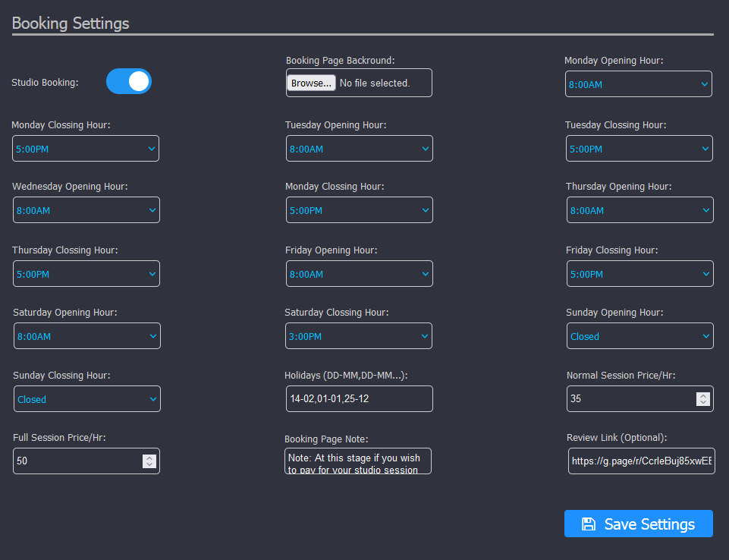Expand the Tuesday Opening Hour dropdown

360,149
